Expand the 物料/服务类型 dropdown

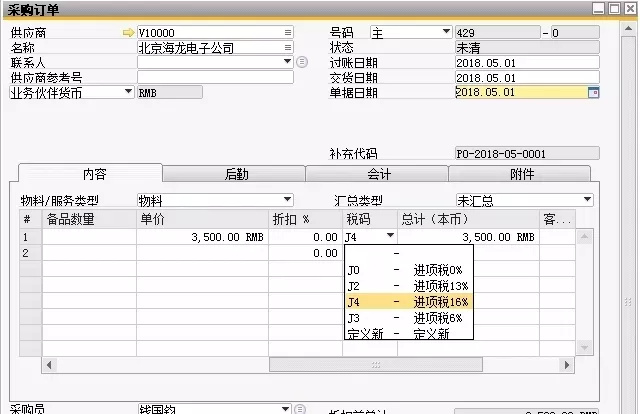click(x=288, y=200)
